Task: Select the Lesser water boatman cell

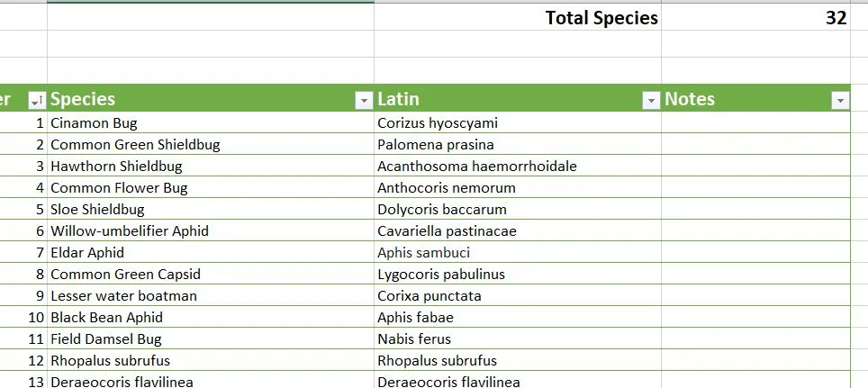Action: click(x=211, y=295)
